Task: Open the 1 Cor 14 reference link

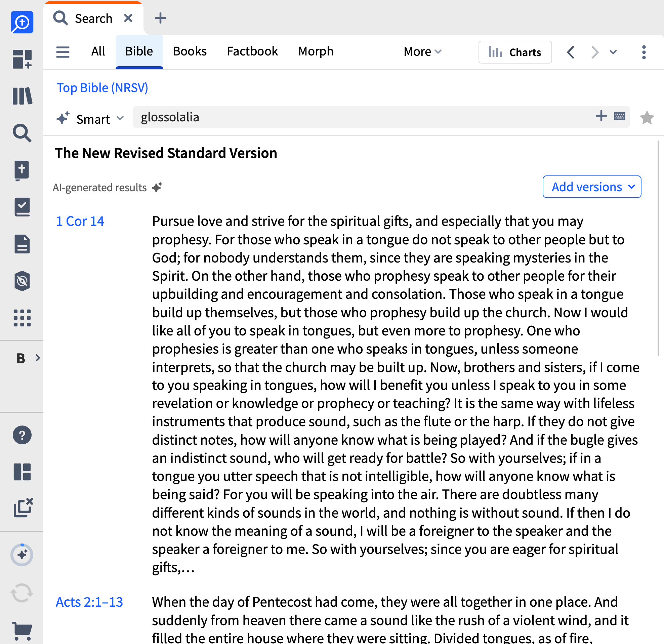Action: (80, 221)
